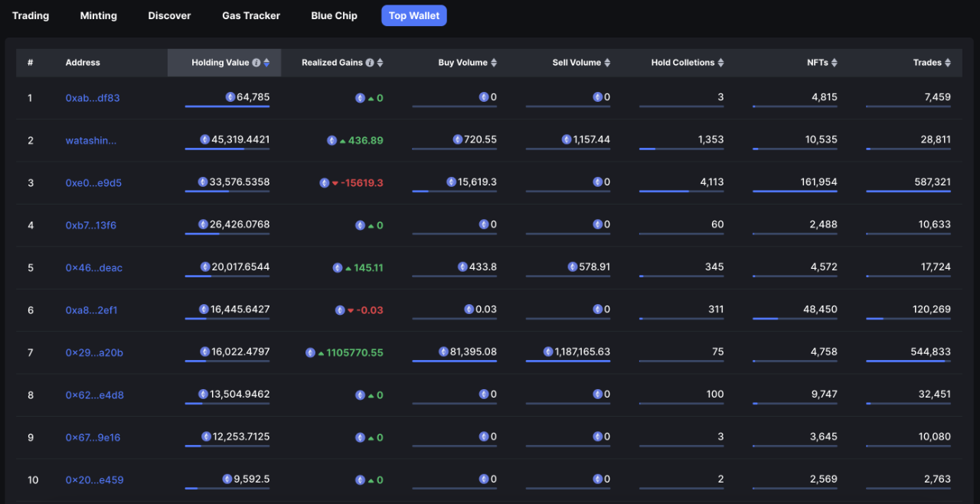This screenshot has width=980, height=504.
Task: Click ETH icon beside 1,187,165.63 sell volume
Action: click(x=548, y=352)
